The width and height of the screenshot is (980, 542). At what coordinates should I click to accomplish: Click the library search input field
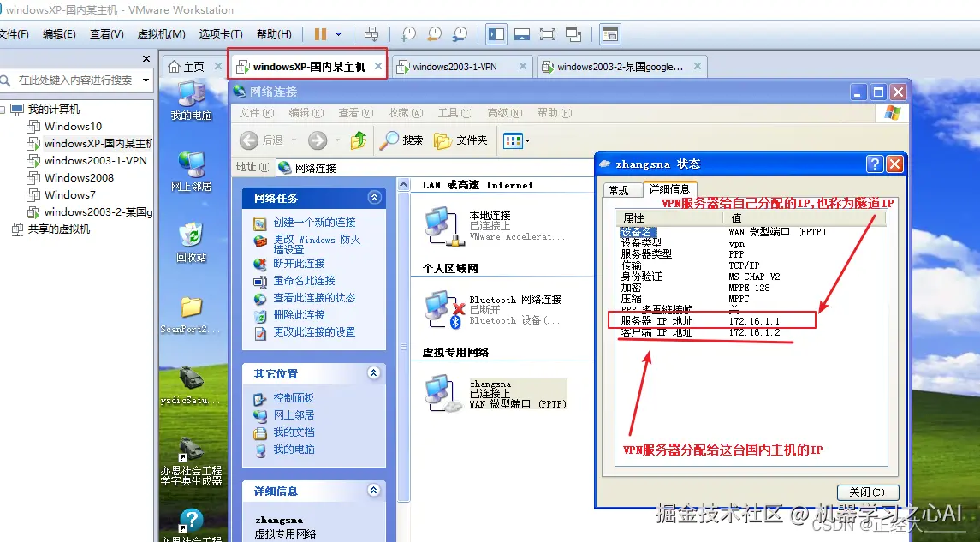click(x=75, y=80)
